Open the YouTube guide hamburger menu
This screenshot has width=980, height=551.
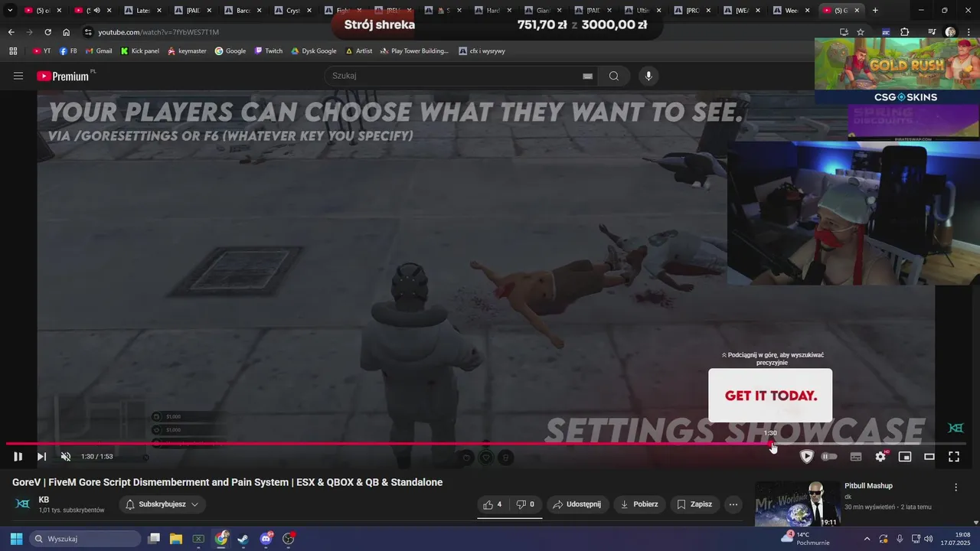pos(18,76)
